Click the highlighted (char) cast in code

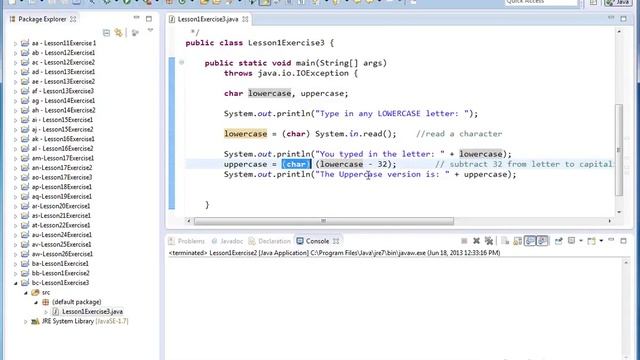pyautogui.click(x=296, y=164)
